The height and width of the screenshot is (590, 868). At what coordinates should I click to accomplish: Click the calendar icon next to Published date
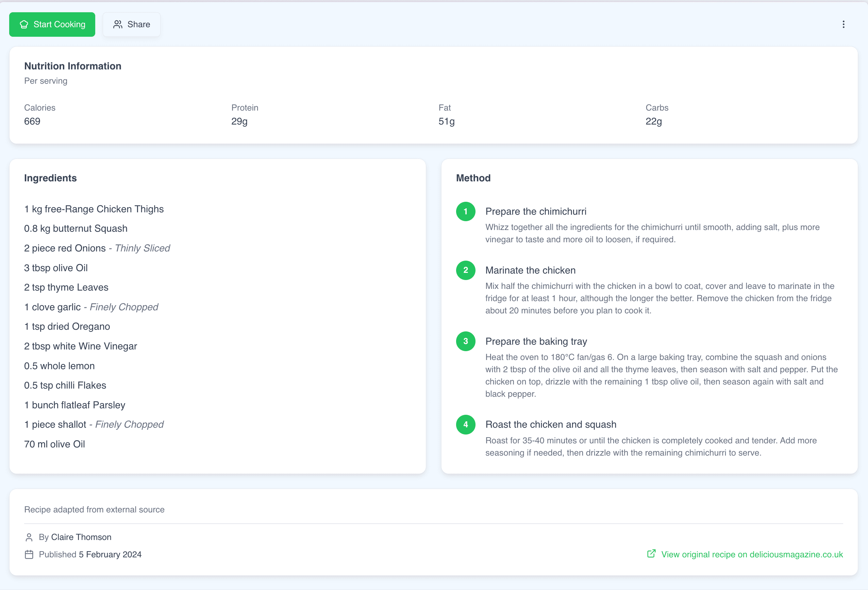click(x=29, y=555)
